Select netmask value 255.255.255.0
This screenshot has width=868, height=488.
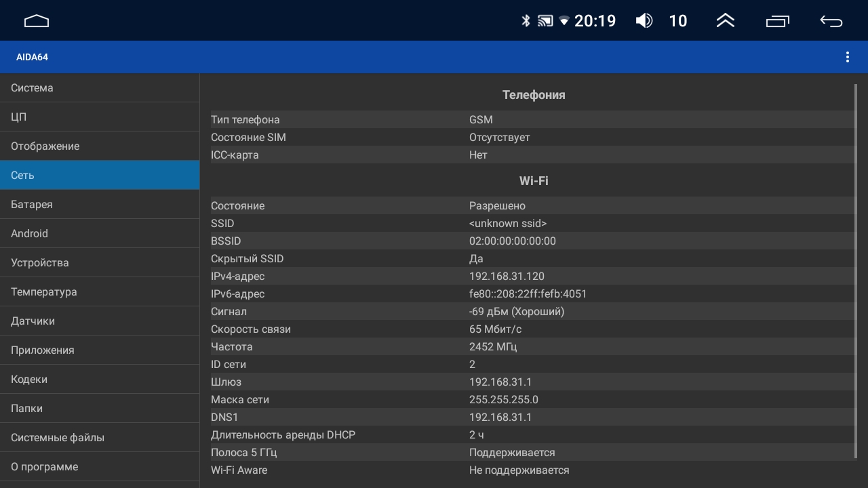[x=504, y=400]
